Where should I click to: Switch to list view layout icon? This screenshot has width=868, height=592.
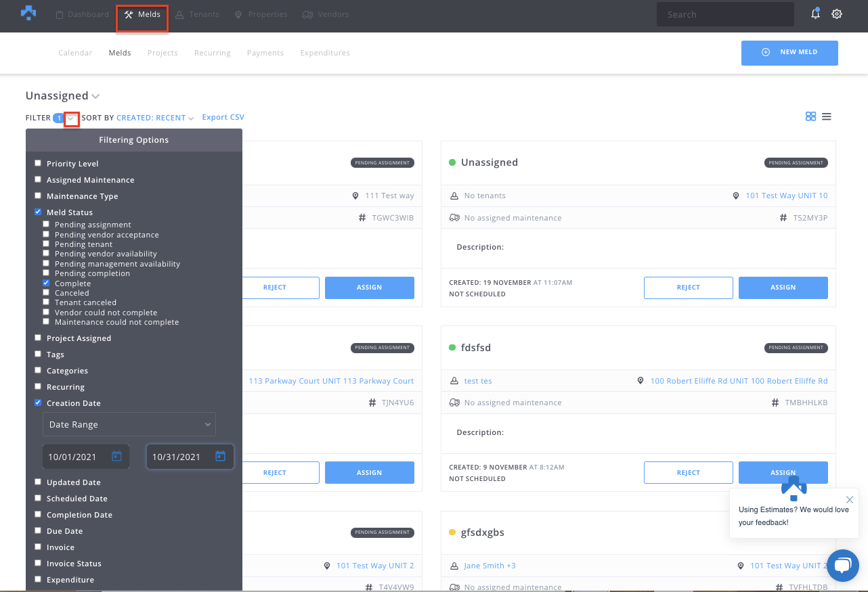827,116
